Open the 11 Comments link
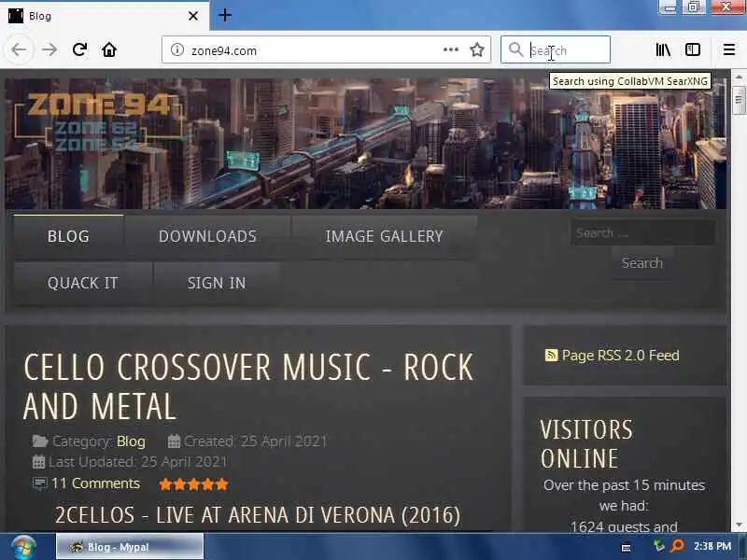747x560 pixels. [96, 483]
